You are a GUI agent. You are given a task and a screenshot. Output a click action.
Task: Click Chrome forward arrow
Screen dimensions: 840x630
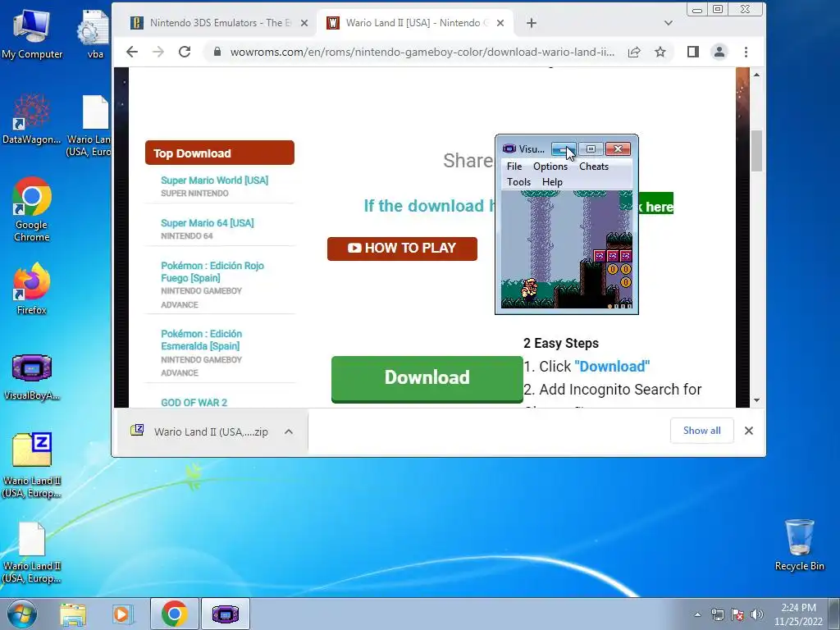(158, 52)
